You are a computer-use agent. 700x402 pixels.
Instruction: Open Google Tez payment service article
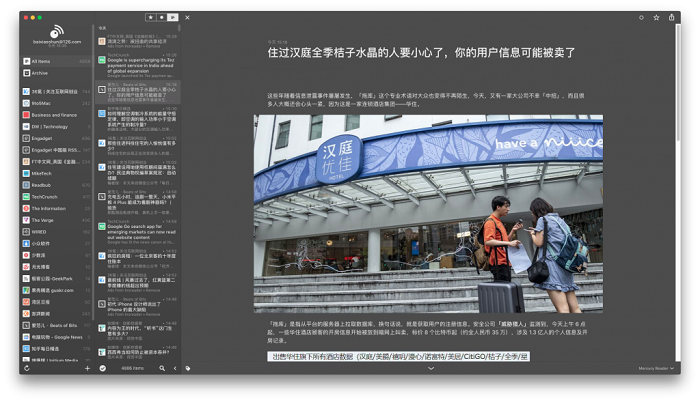click(x=138, y=66)
